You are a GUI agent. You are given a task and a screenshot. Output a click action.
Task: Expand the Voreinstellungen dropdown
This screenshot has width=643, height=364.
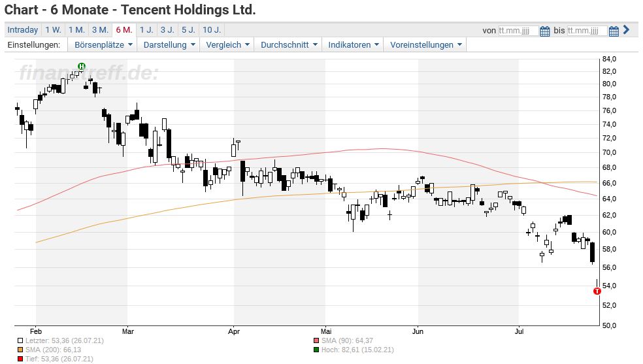(425, 44)
